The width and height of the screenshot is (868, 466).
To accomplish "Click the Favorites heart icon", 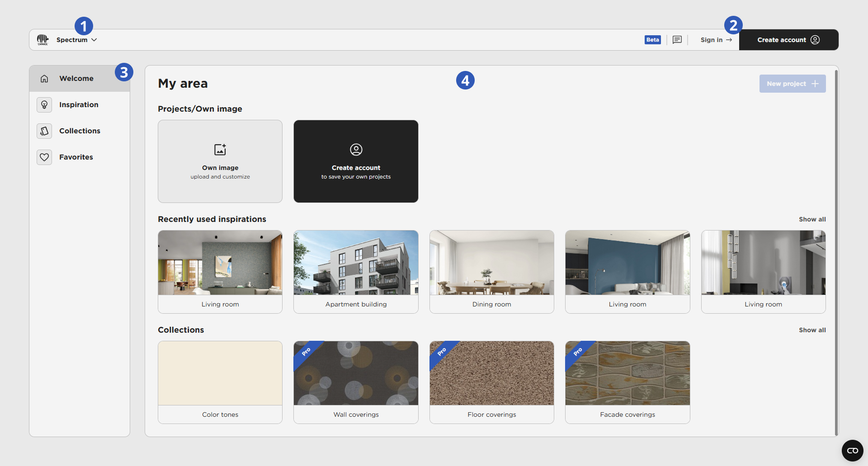I will point(44,157).
